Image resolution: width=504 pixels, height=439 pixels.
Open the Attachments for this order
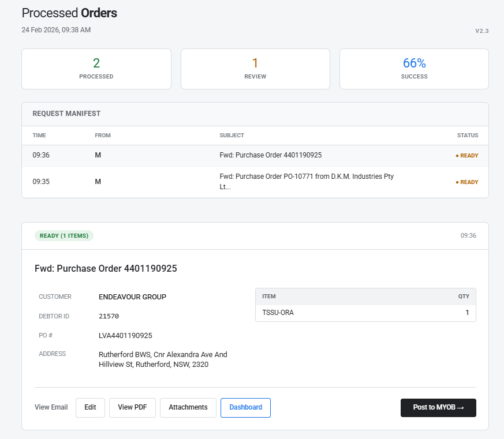pos(188,407)
